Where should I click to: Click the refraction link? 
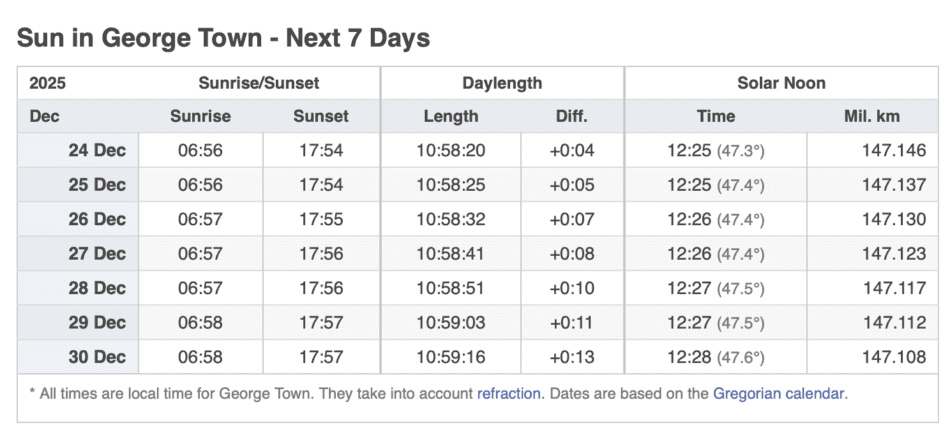coord(510,394)
